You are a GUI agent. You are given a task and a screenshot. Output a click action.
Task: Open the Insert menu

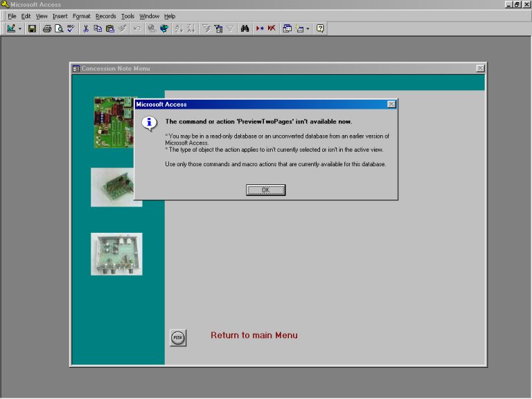[x=60, y=16]
